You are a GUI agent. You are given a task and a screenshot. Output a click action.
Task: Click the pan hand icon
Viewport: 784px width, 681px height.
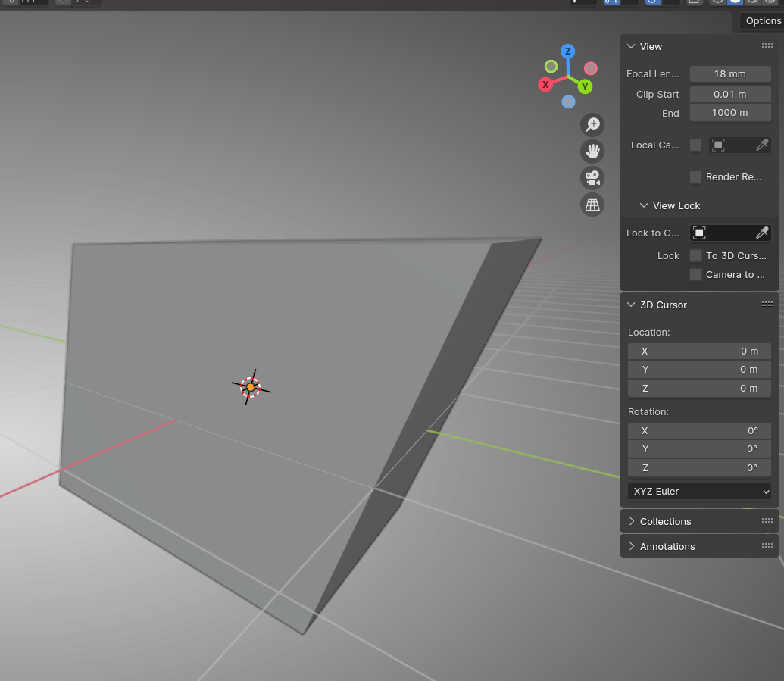click(592, 151)
